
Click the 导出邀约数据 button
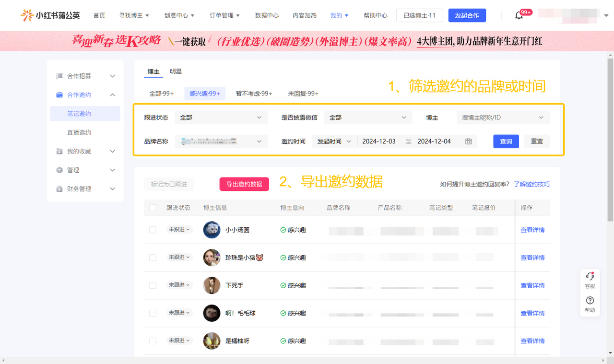click(244, 184)
